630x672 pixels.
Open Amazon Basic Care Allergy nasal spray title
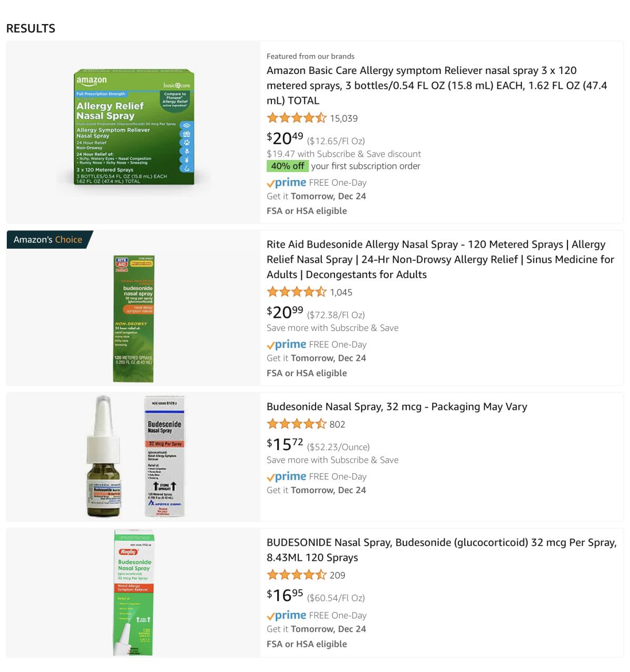tap(437, 86)
